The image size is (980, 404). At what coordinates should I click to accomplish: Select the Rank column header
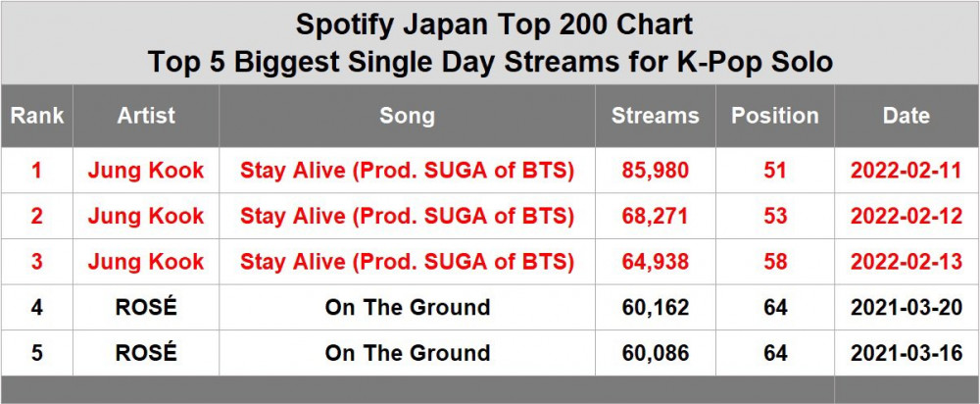[37, 116]
